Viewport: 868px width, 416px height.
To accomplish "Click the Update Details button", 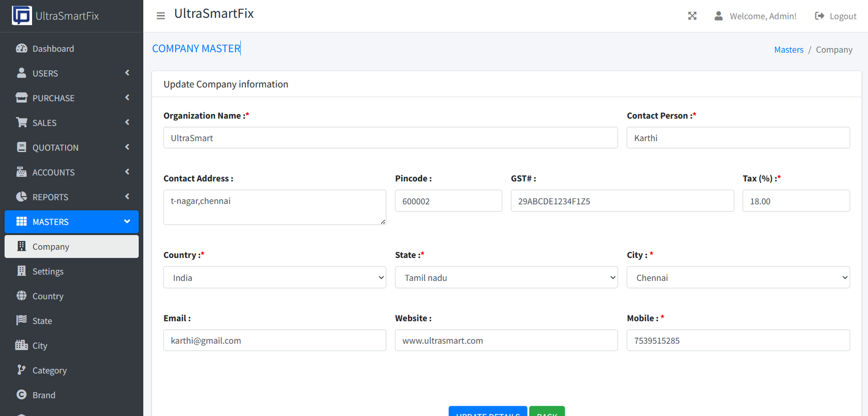I will pyautogui.click(x=488, y=412).
